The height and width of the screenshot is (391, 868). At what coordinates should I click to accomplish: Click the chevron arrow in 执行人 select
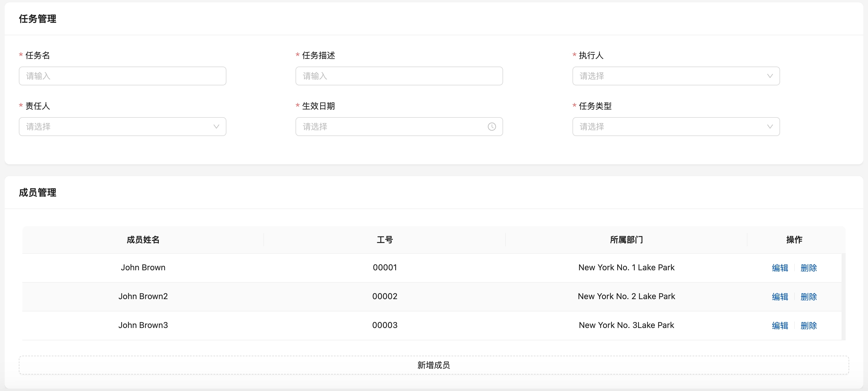pyautogui.click(x=769, y=76)
